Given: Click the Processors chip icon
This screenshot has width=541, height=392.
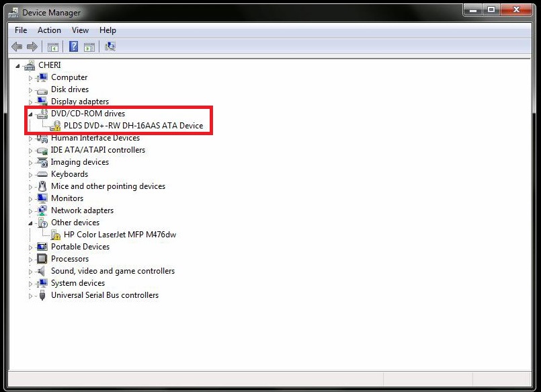Looking at the screenshot, I should click(x=42, y=259).
